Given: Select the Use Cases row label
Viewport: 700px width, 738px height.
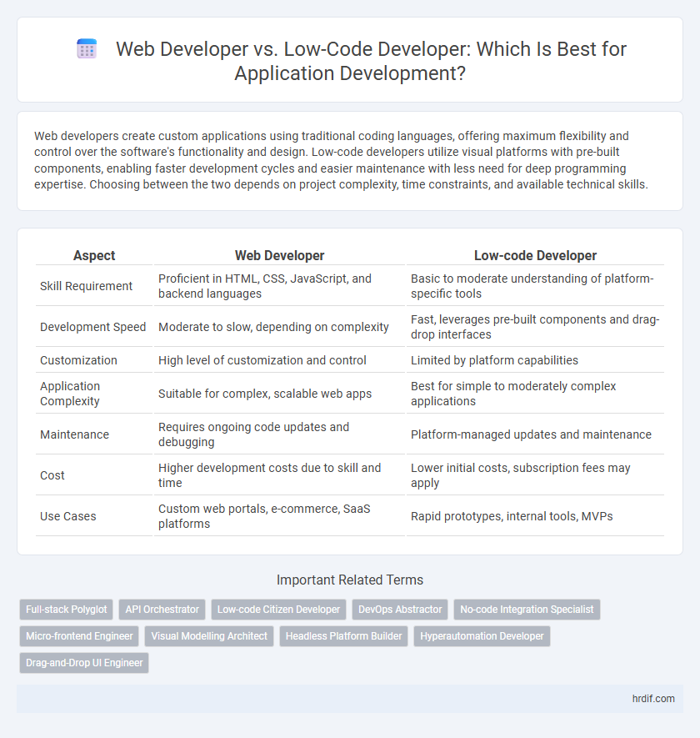Looking at the screenshot, I should 67,516.
